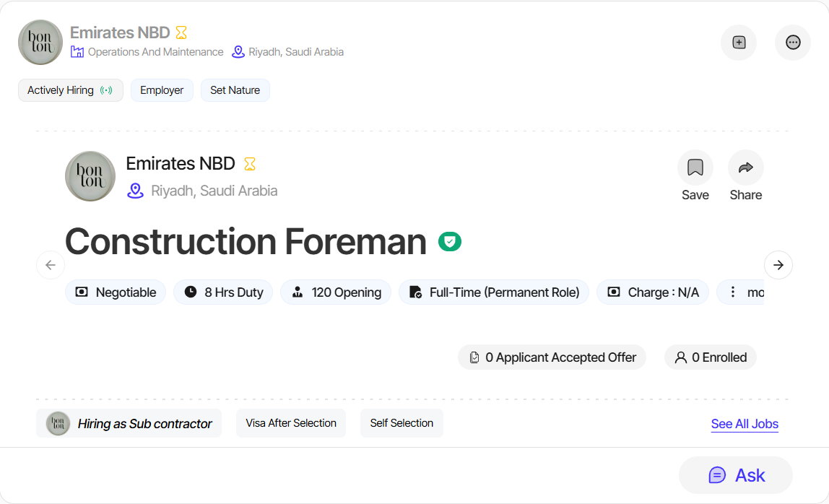Open the more options ellipsis menu
This screenshot has width=829, height=504.
pos(793,43)
